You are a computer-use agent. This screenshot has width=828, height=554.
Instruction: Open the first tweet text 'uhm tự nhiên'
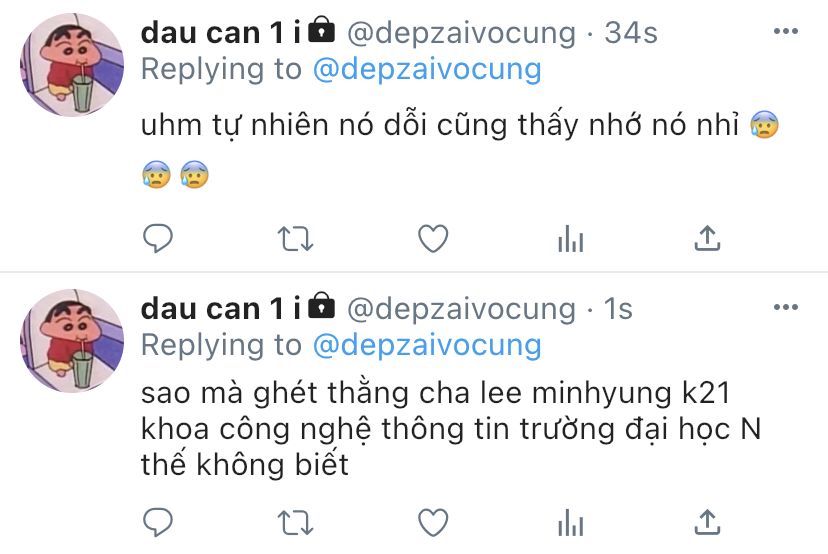coord(459,149)
